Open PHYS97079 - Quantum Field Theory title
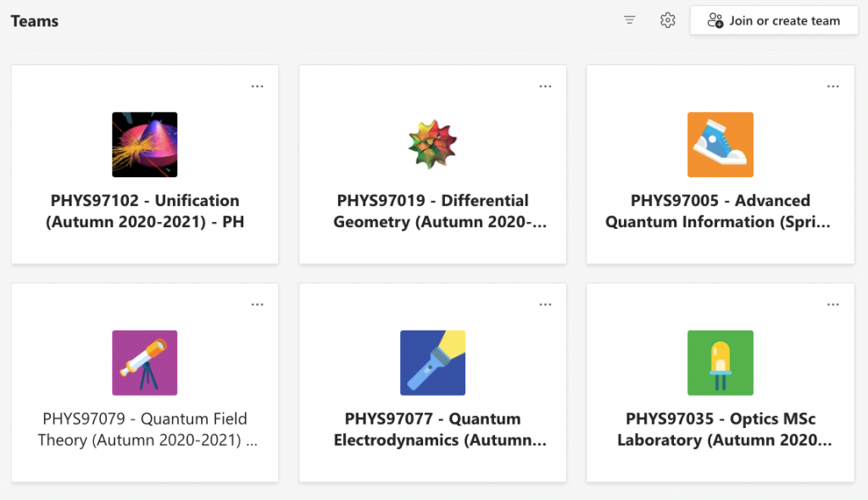The image size is (868, 500). (x=145, y=429)
